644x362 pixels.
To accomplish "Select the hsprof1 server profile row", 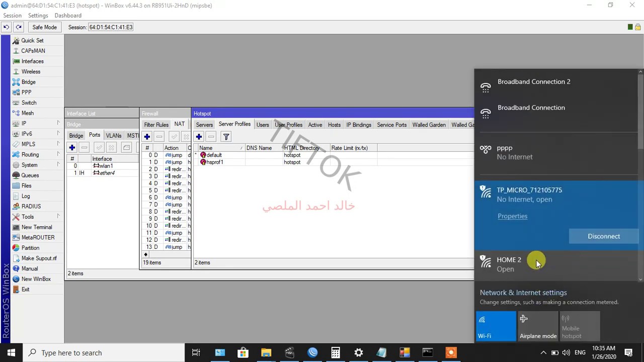I will 334,162.
